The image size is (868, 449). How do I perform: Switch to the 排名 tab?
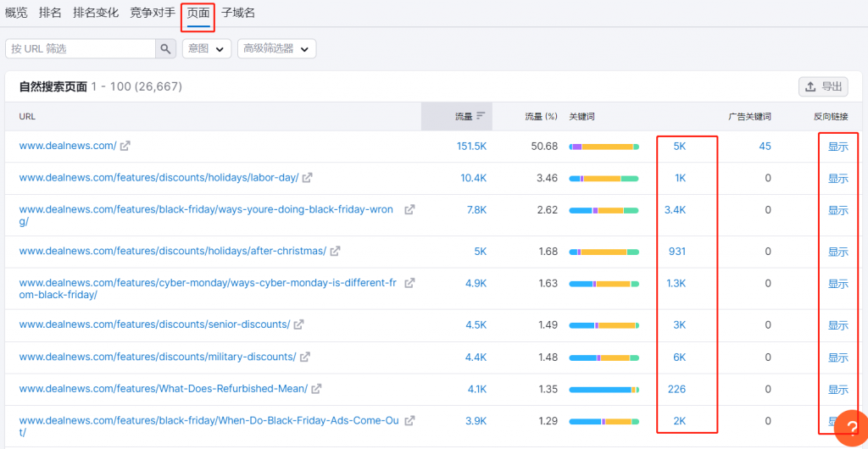tap(50, 13)
